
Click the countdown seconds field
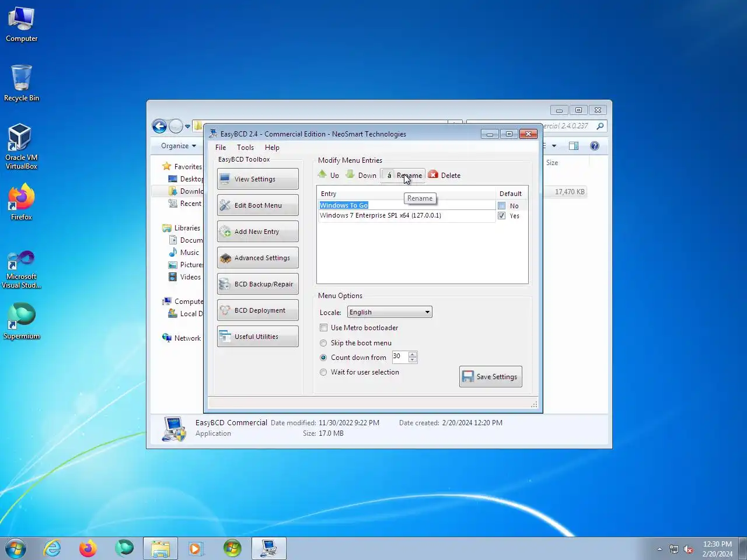(x=400, y=356)
